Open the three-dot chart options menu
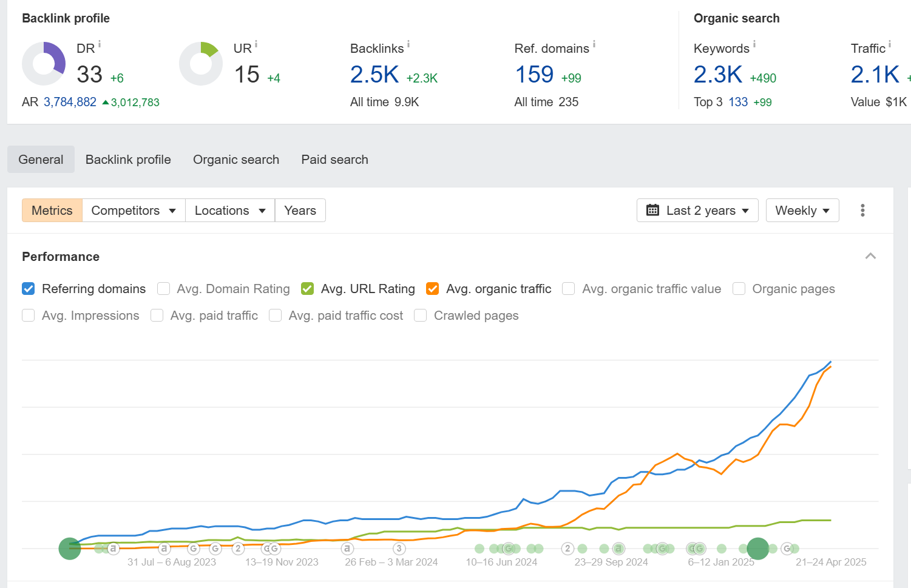The height and width of the screenshot is (588, 911). (x=862, y=211)
